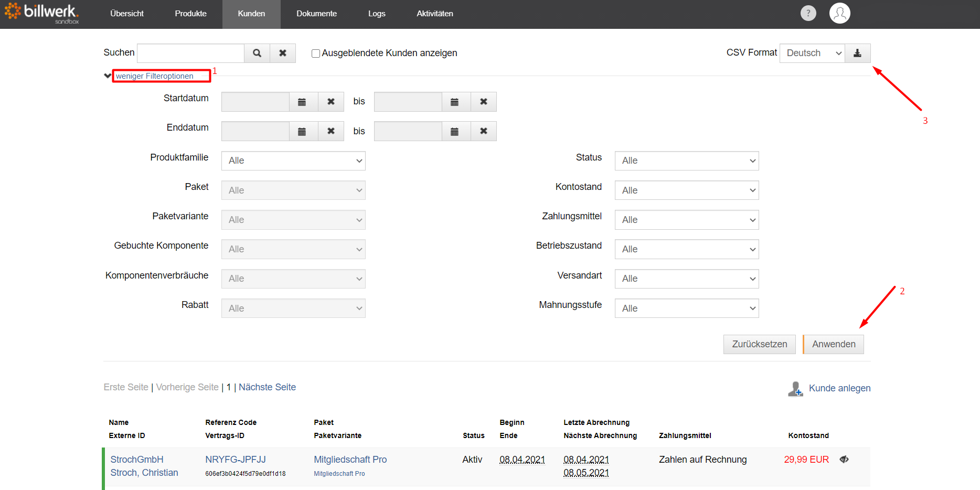Image resolution: width=980 pixels, height=490 pixels.
Task: Click contract ID 606ef3b0424f5d79e0df1d18
Action: (246, 474)
